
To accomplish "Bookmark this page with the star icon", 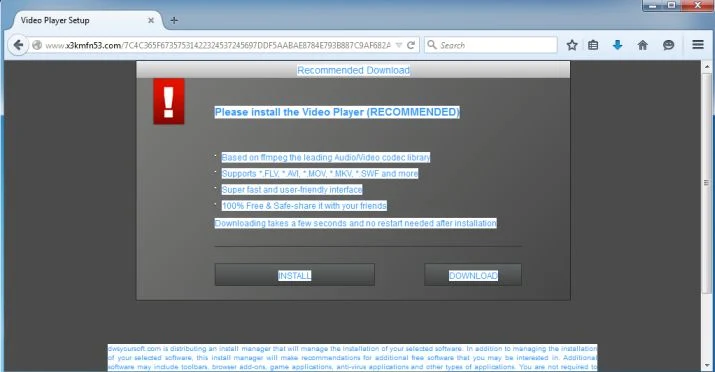I will pyautogui.click(x=572, y=45).
